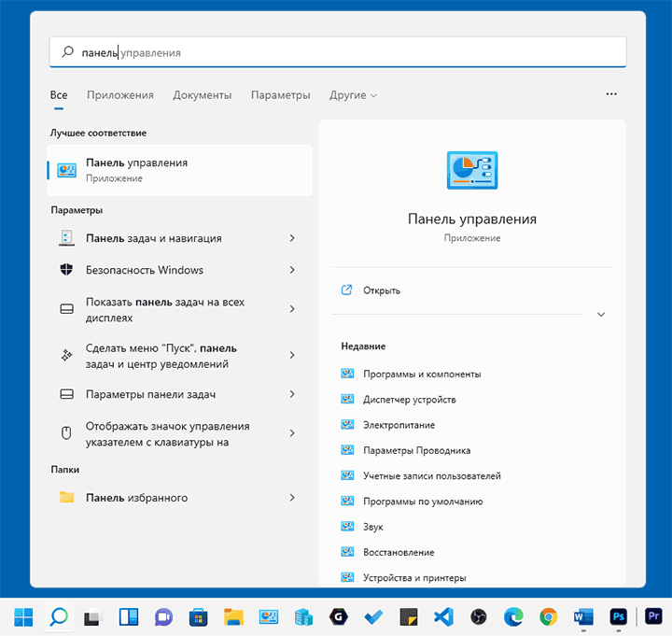Open Sticky Notes from taskbar
672x636 pixels.
click(409, 617)
